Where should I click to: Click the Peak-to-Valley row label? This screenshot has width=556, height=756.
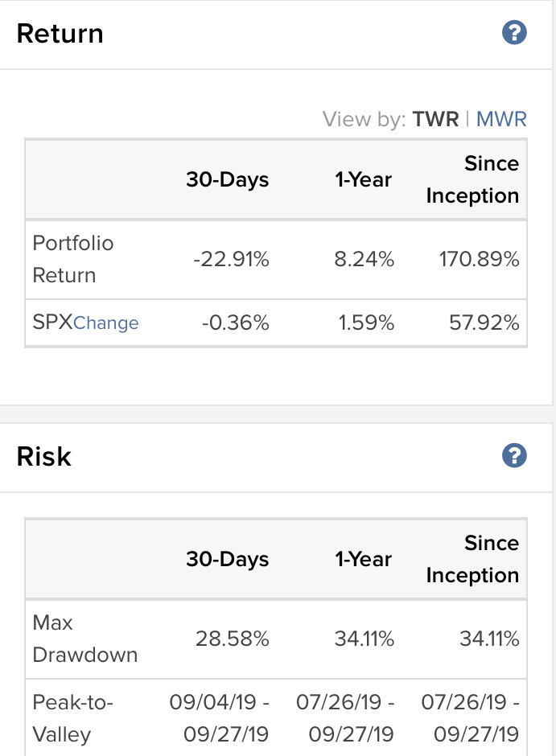[x=72, y=718]
